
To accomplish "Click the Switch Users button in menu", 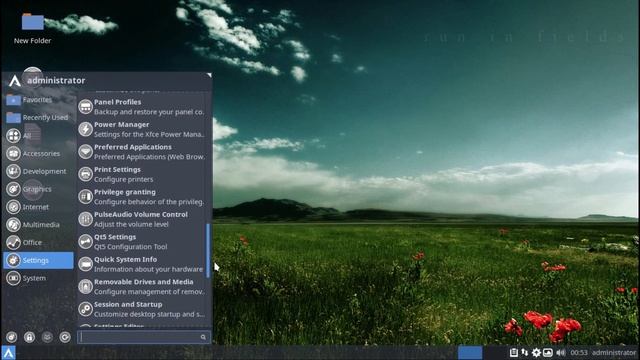I will coord(47,337).
